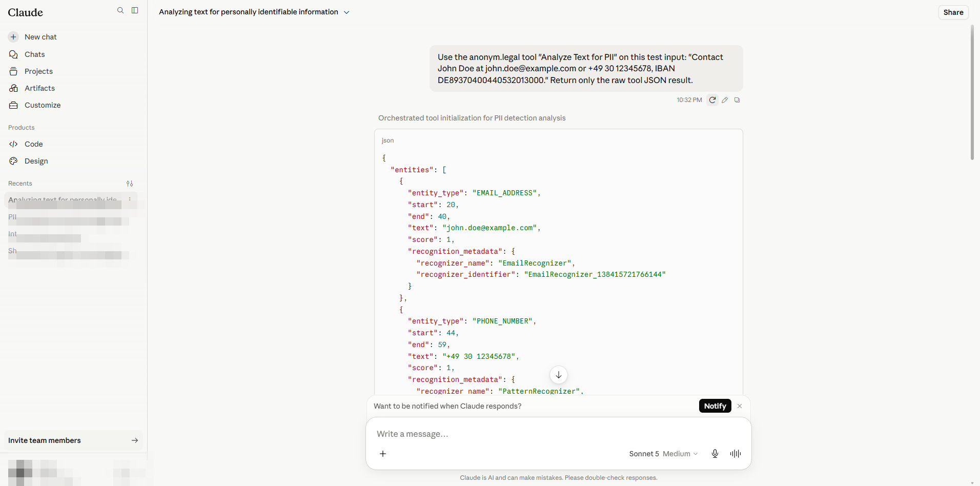Go to Artifacts
Screen dimensions: 980x486
click(x=73, y=88)
